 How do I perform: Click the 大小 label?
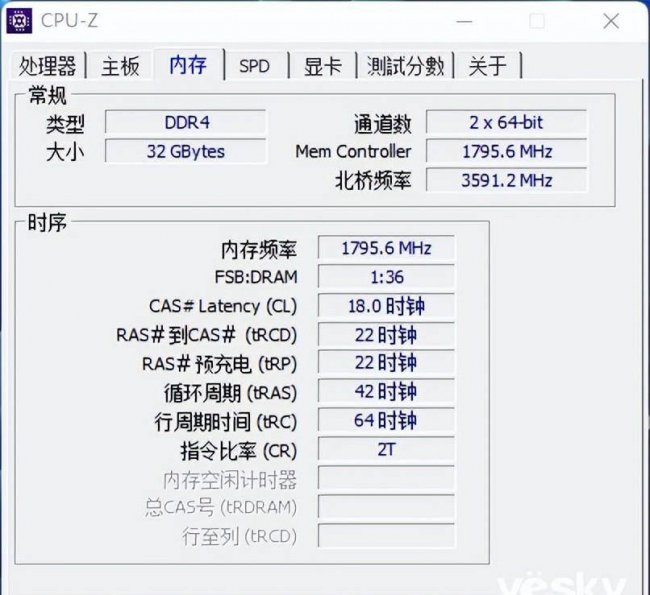pyautogui.click(x=65, y=152)
